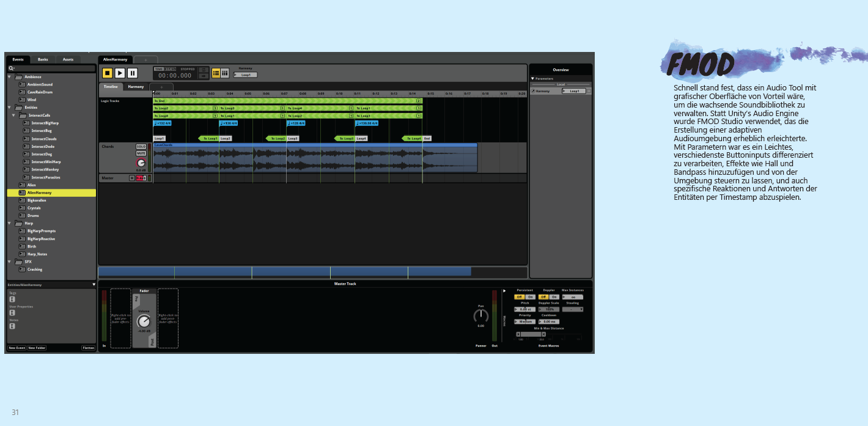Collapse the InteractCalls folder

pyautogui.click(x=14, y=115)
